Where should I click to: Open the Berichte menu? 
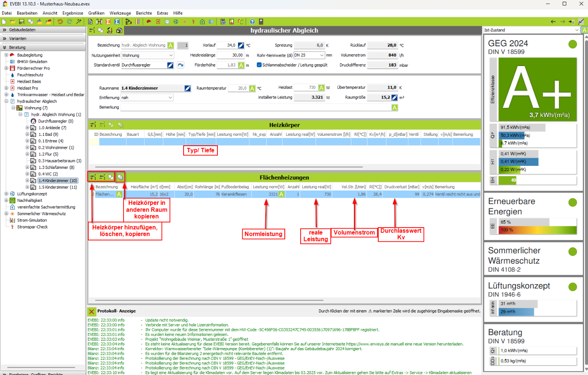pos(143,13)
